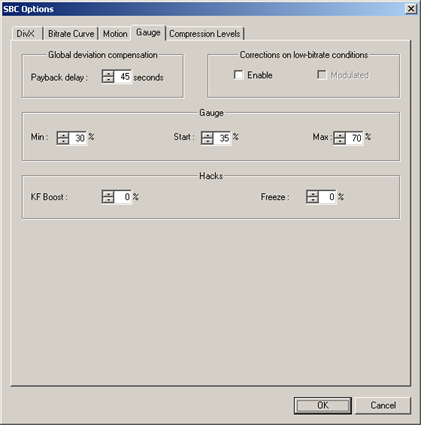Increase Payback delay with up arrow
Image resolution: width=421 pixels, height=425 pixels.
[108, 74]
